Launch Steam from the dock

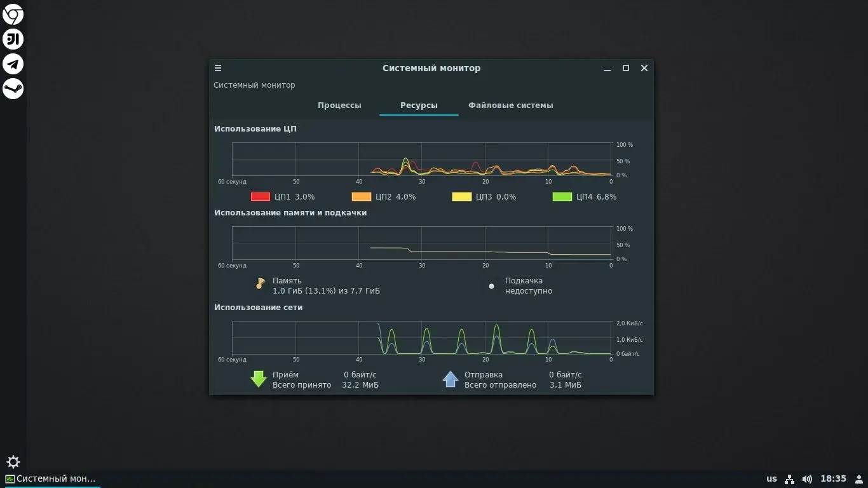click(x=13, y=88)
